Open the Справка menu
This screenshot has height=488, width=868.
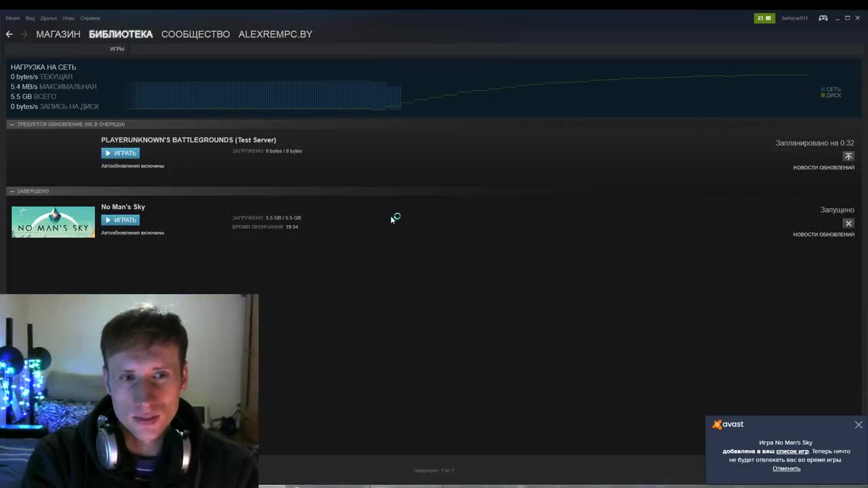pos(90,18)
